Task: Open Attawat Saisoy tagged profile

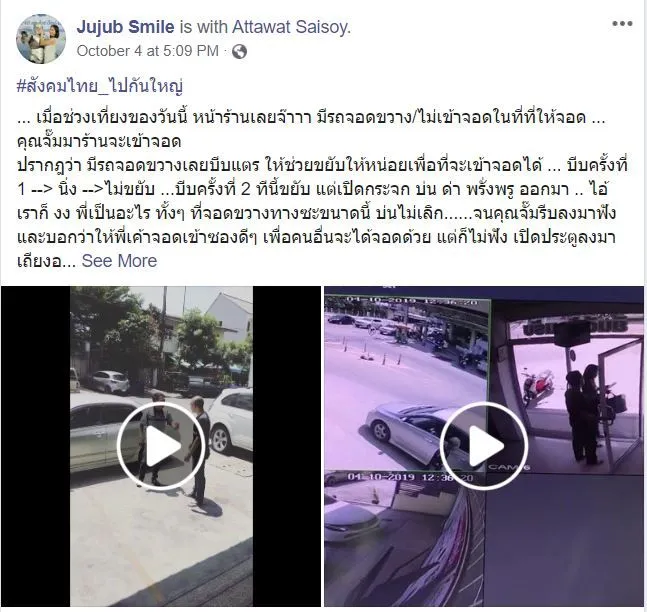Action: 291,27
